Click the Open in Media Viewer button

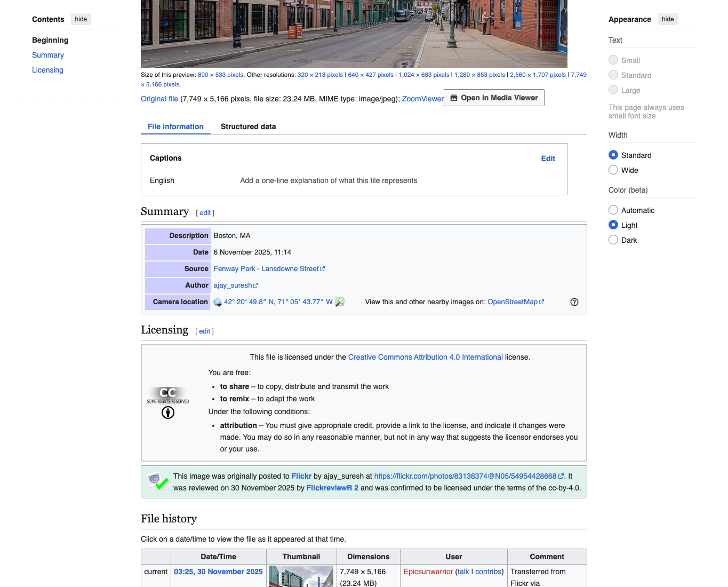point(494,98)
